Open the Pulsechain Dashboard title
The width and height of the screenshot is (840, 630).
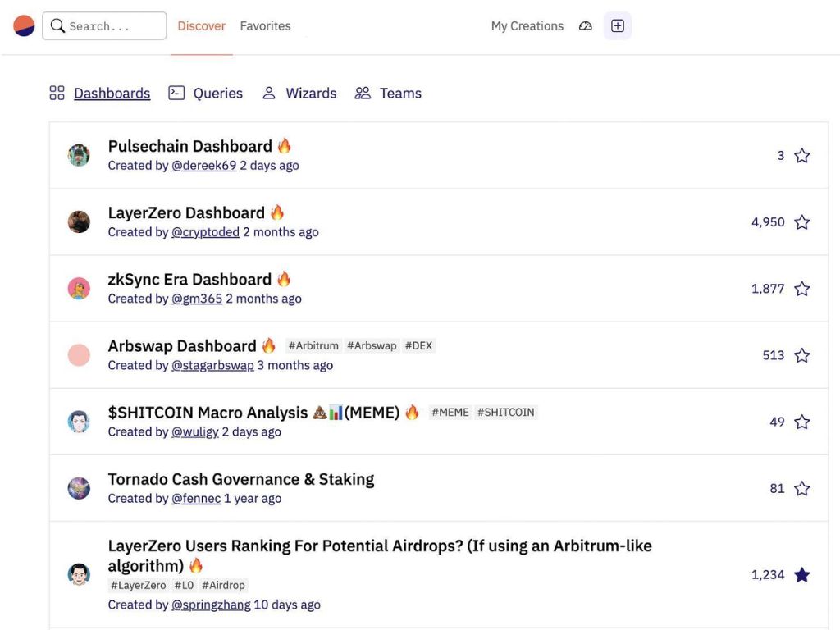[190, 146]
